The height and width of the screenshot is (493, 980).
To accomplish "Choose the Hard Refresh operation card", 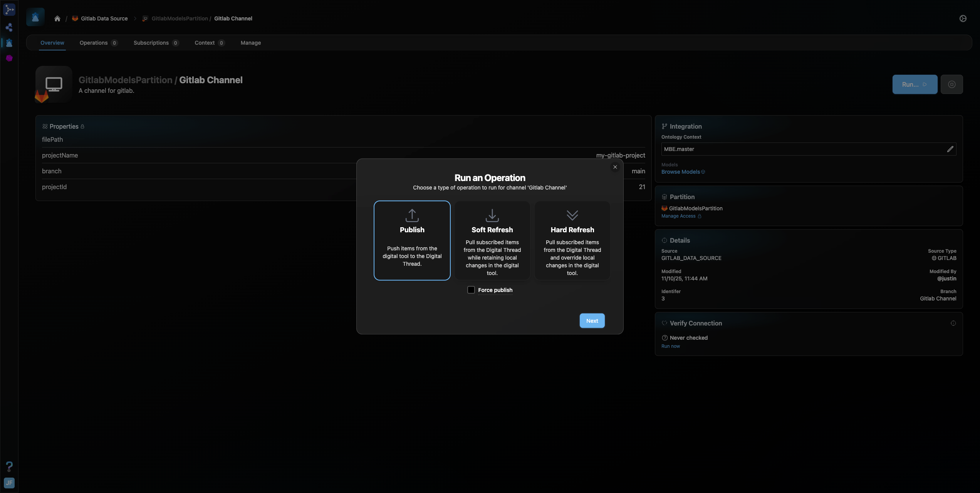I will [x=572, y=240].
